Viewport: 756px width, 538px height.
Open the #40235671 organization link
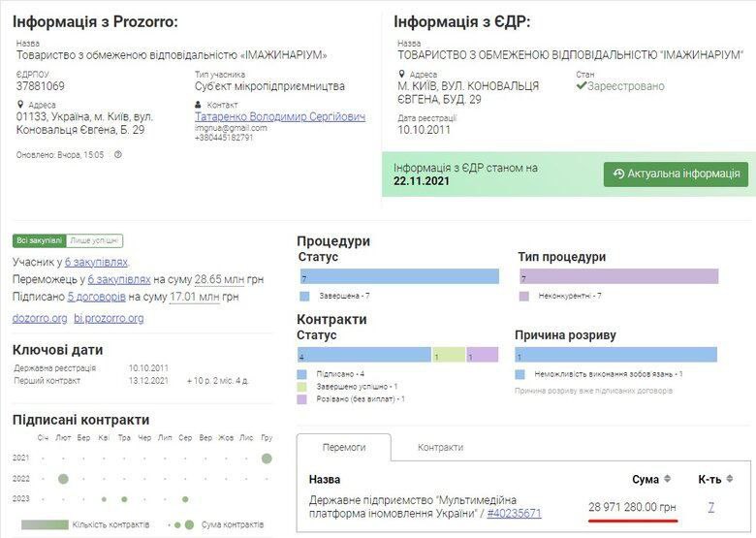(514, 513)
